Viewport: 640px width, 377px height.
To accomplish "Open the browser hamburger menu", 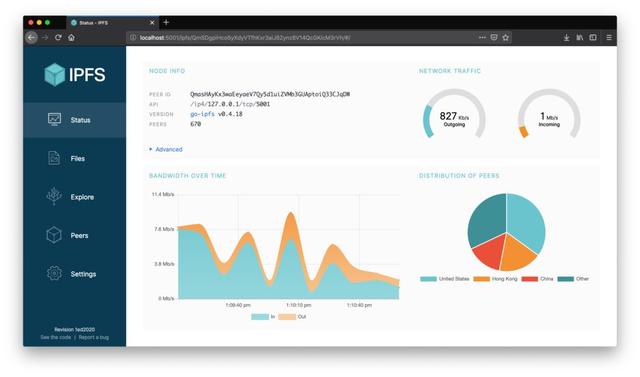I will pyautogui.click(x=609, y=38).
